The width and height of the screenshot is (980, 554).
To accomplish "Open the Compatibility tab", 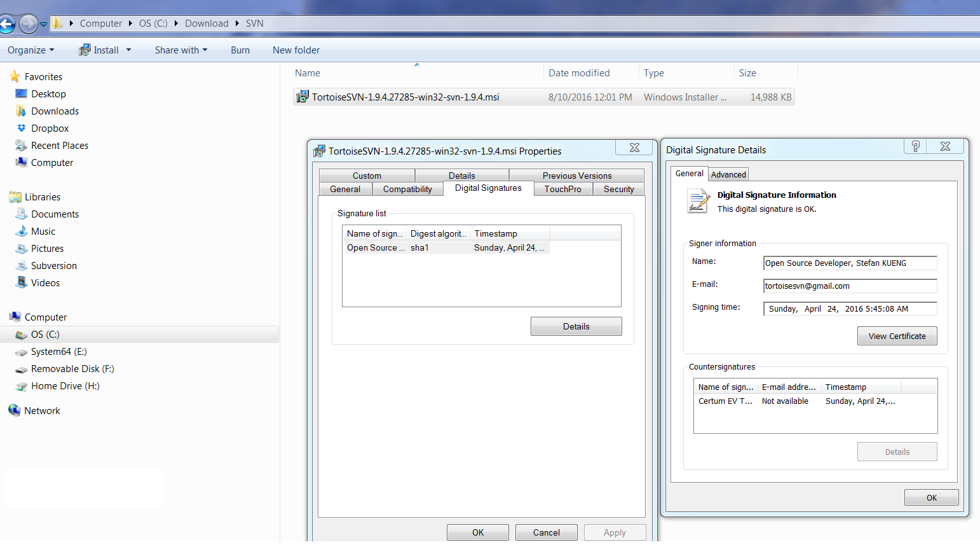I will coord(407,189).
